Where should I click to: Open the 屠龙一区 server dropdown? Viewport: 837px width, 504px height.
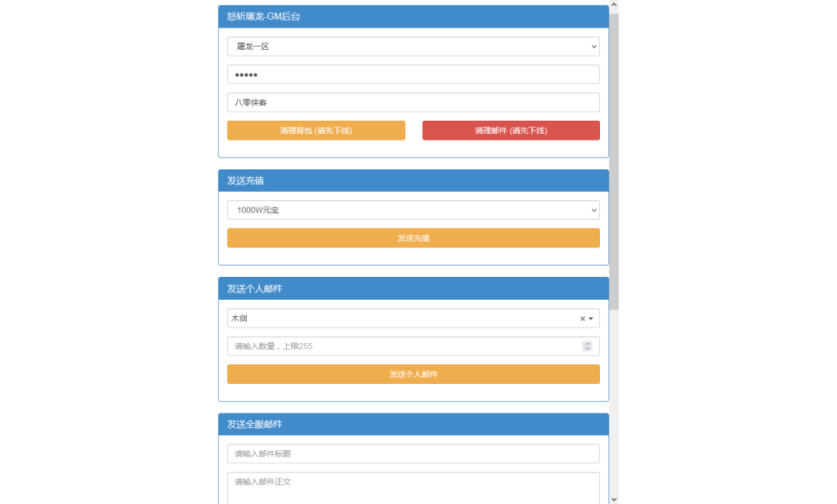point(413,47)
